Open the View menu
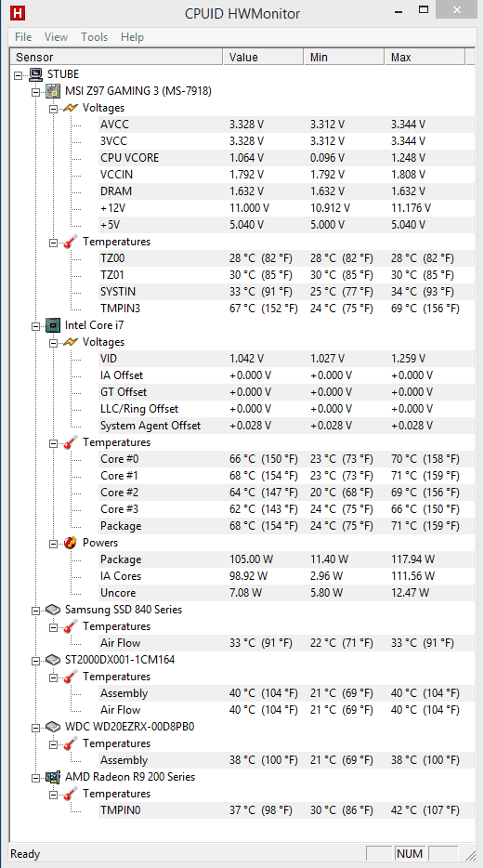This screenshot has width=484, height=868. click(56, 37)
